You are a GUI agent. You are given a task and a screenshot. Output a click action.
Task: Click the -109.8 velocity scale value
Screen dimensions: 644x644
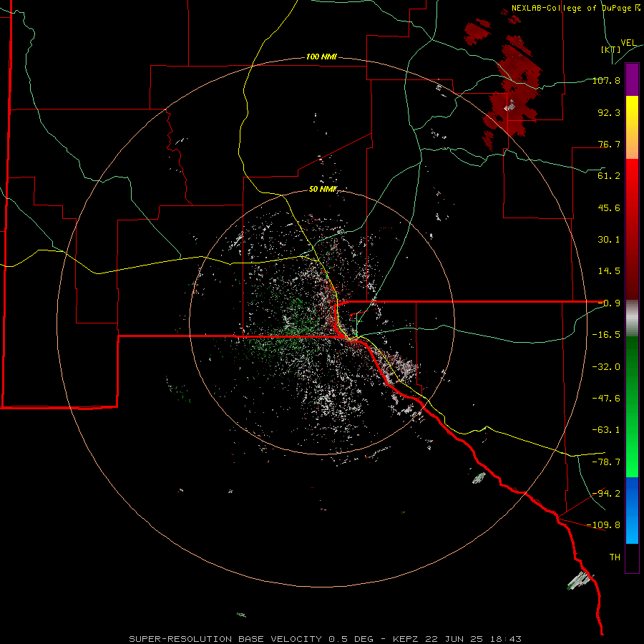tap(604, 525)
